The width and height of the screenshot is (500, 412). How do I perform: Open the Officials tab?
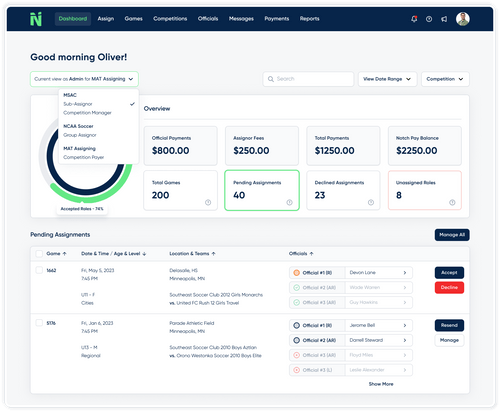point(208,19)
